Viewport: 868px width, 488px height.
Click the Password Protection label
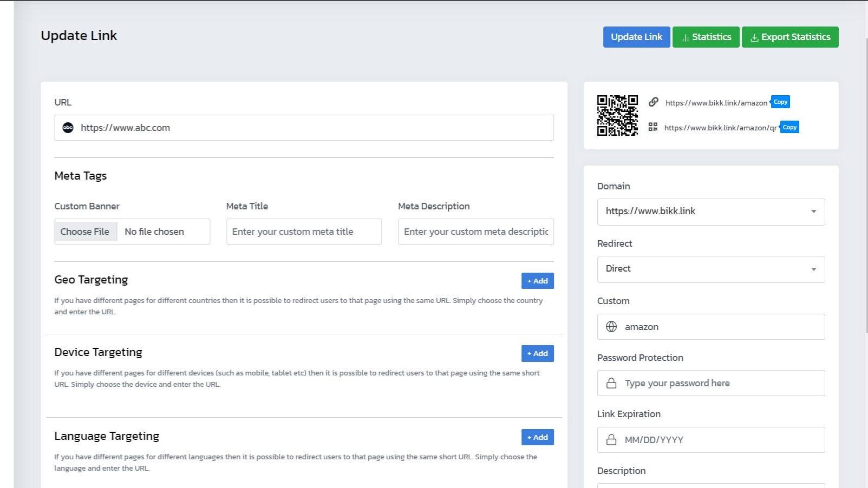(x=640, y=358)
